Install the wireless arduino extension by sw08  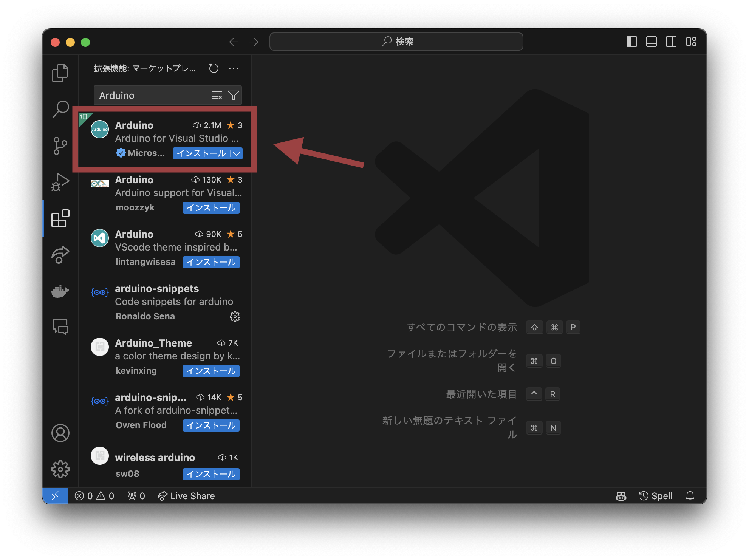click(211, 474)
